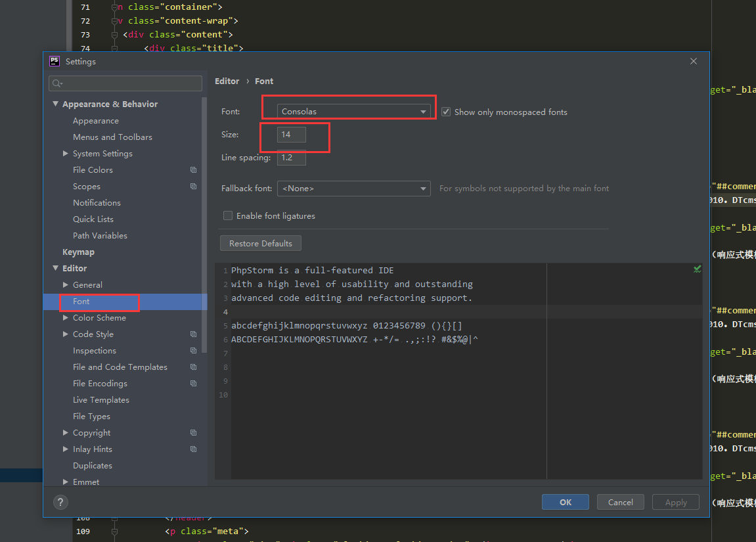Click the help question mark button
Viewport: 756px width, 542px height.
[x=60, y=503]
